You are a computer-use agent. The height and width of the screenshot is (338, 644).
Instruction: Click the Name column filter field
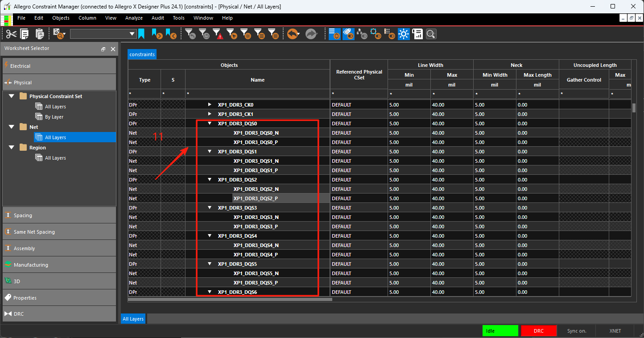point(257,94)
